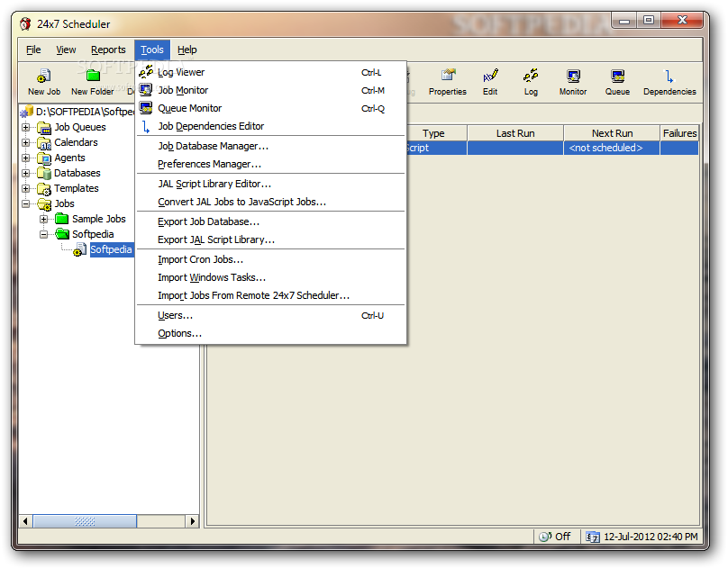Screen dimensions: 728x569
Task: Click the Job Dependencies Editor arrow icon
Action: (x=146, y=126)
